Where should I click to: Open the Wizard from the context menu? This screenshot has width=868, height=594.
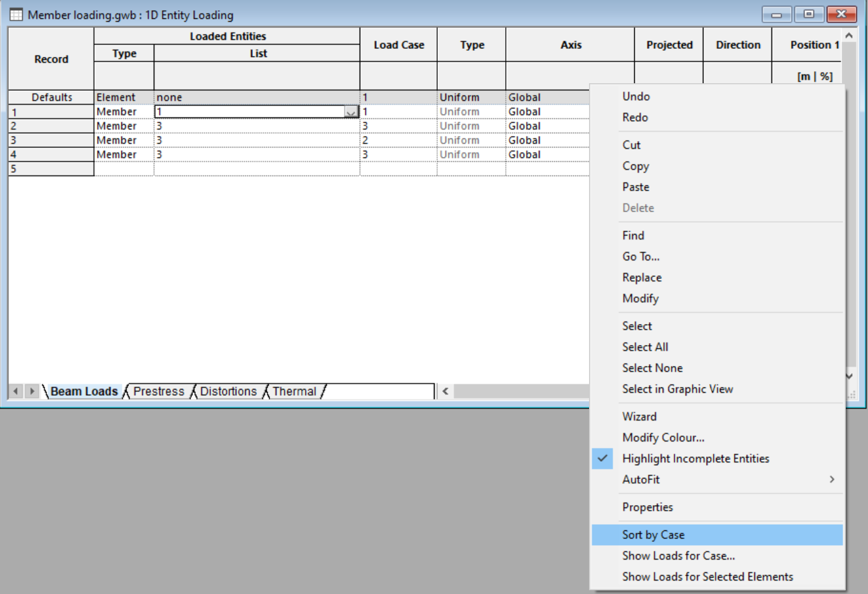pyautogui.click(x=639, y=416)
